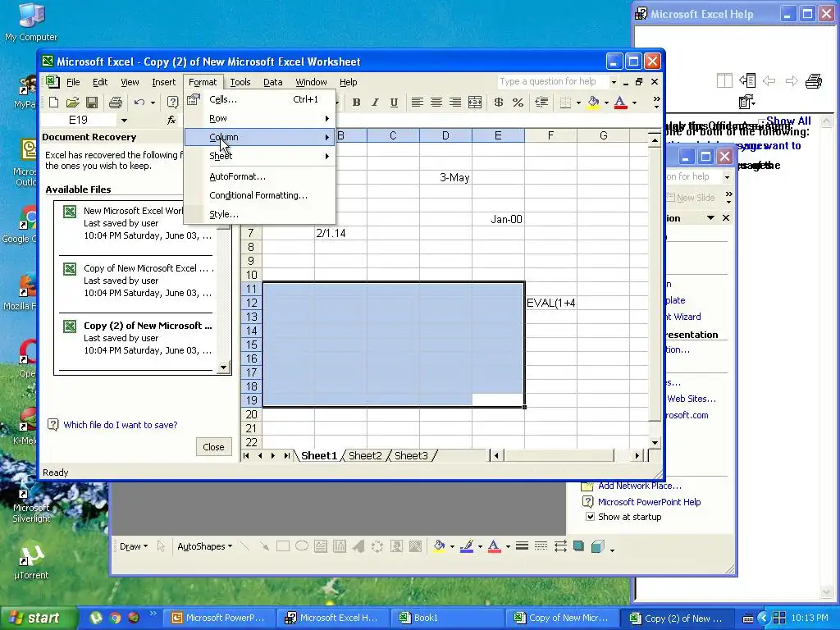
Task: Click 'Add Network Place...' link
Action: [x=640, y=486]
